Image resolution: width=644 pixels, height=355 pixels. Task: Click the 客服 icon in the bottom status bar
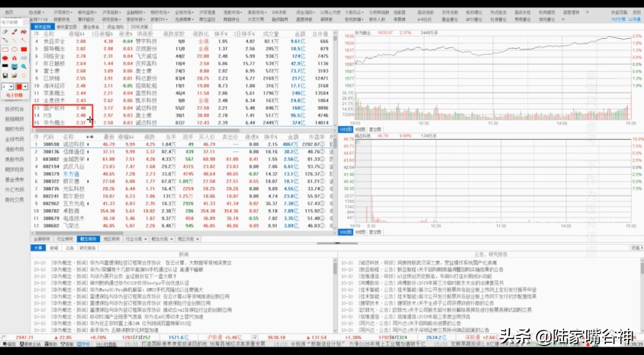67,344
